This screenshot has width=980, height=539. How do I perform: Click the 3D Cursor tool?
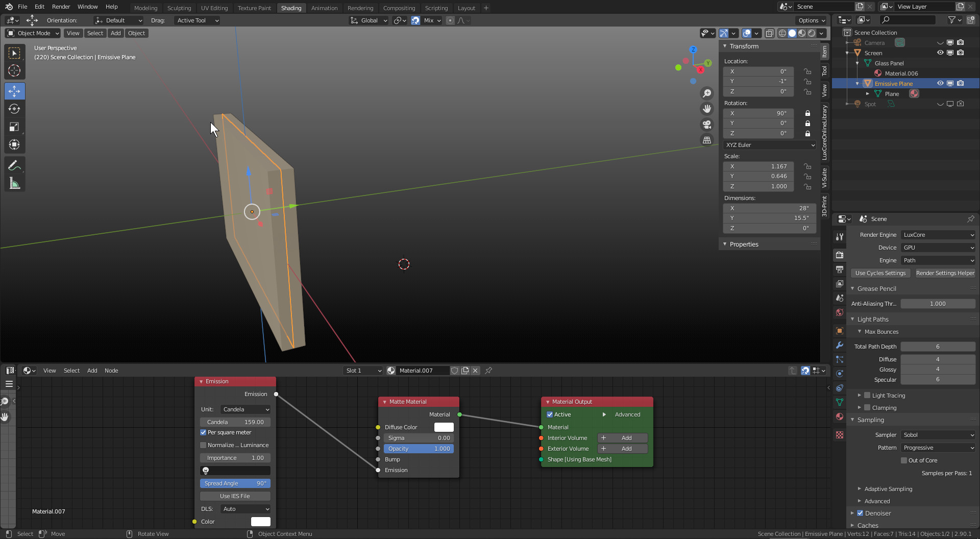pos(14,71)
